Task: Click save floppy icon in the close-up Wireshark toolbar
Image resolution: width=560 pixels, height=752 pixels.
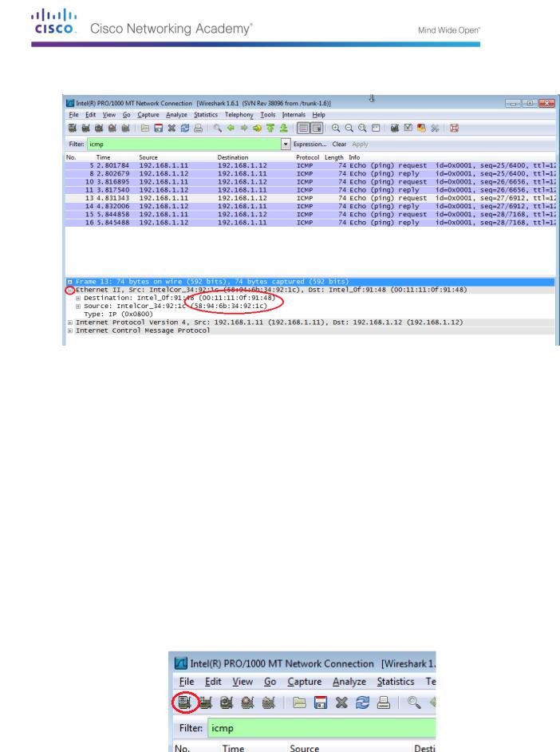Action: coord(321,703)
